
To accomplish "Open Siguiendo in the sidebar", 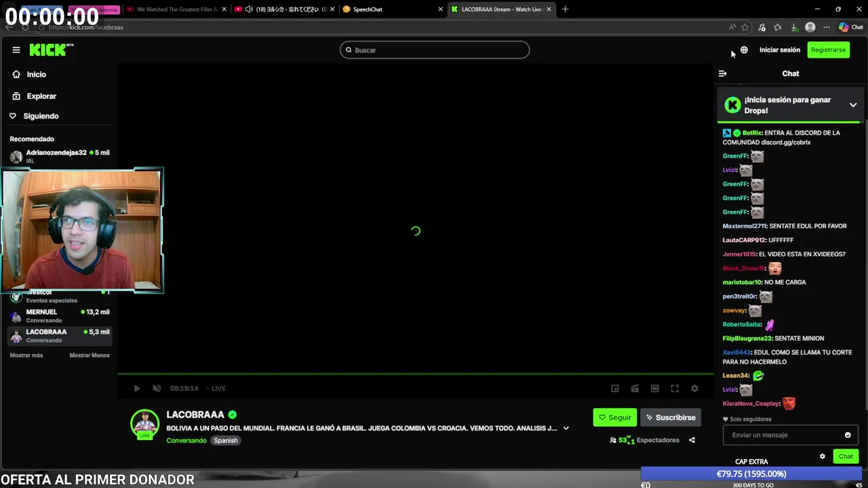I will pos(34,116).
